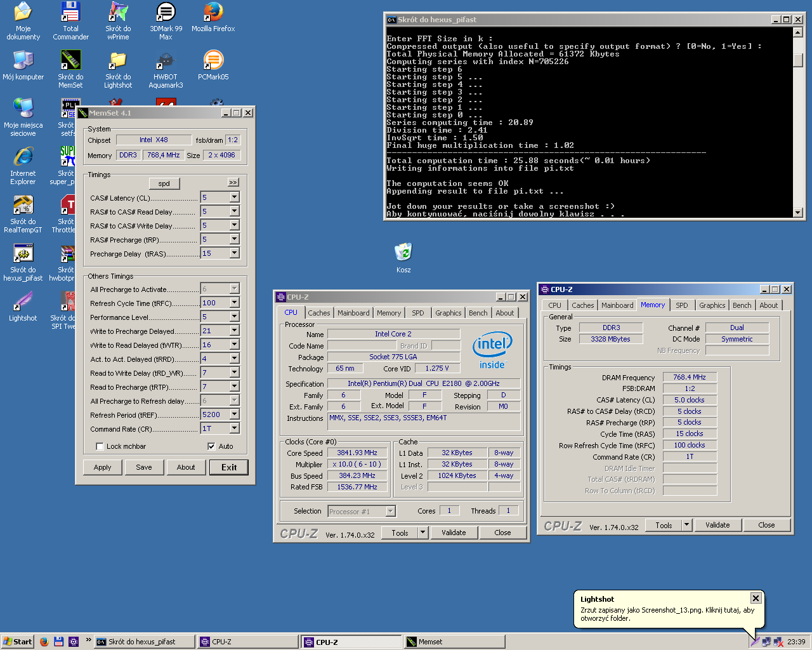Click Close button in right CPU-Z window
The image size is (812, 650).
766,525
